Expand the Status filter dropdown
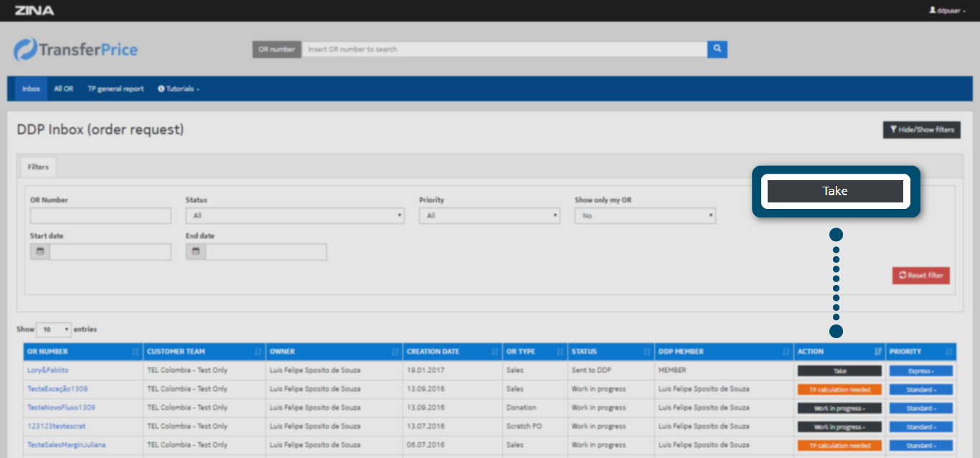The height and width of the screenshot is (458, 980). coord(294,215)
